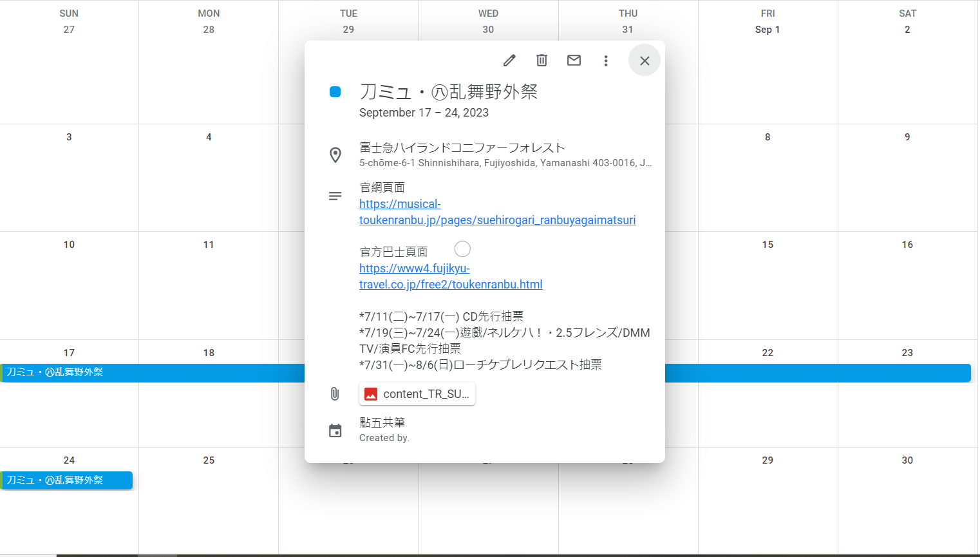Image resolution: width=980 pixels, height=557 pixels.
Task: Select Thursday 31 date number
Action: (x=628, y=30)
